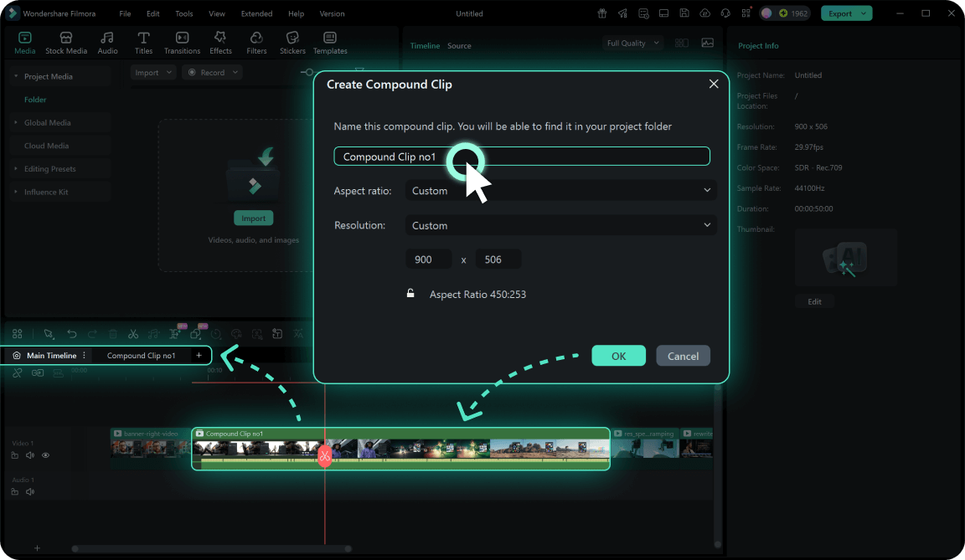This screenshot has height=560, width=965.
Task: Open the Stickers tab
Action: 292,43
